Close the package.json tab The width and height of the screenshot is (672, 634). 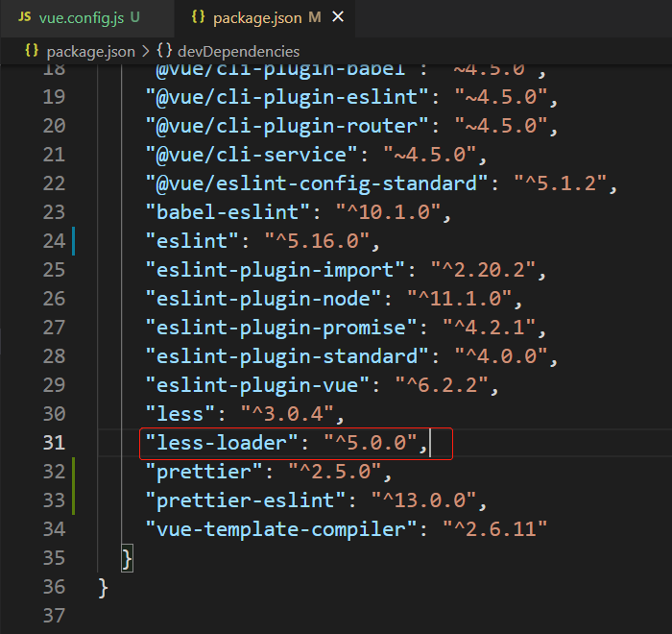pos(339,18)
